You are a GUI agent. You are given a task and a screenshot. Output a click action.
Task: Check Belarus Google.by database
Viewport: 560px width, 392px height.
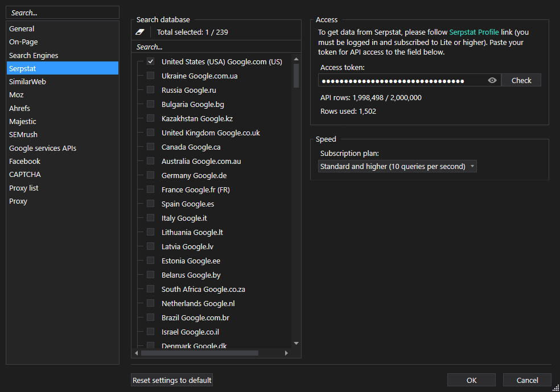click(x=151, y=275)
